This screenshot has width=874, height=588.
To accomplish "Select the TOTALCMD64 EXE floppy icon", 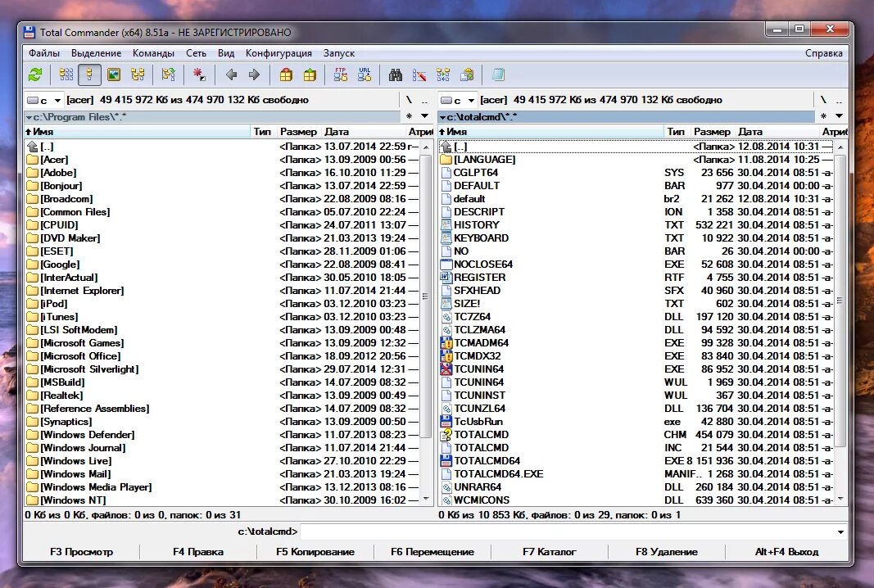I will 446,461.
